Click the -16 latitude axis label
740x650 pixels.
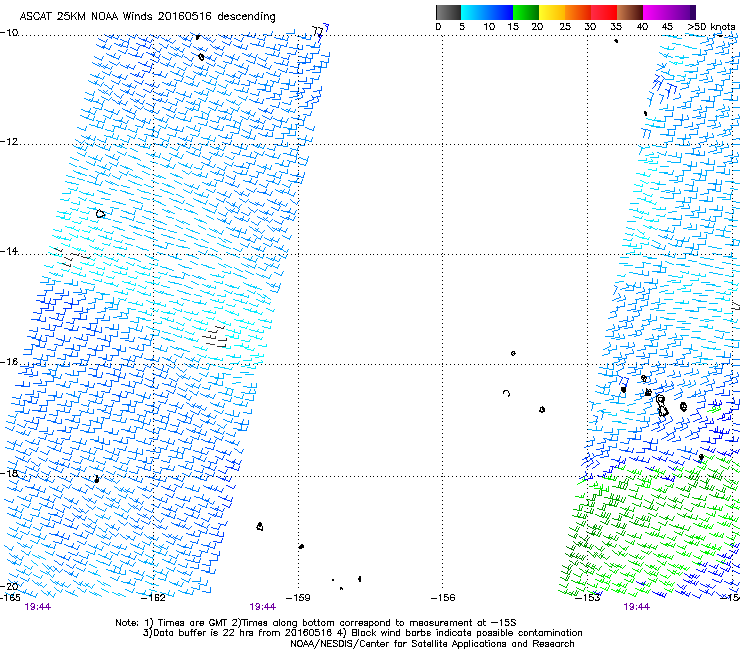[x=9, y=362]
